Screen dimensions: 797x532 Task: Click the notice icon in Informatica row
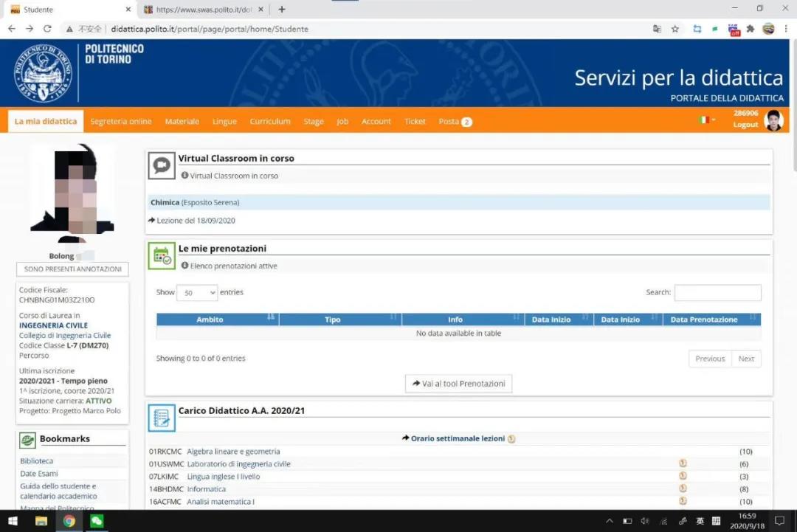[x=683, y=488]
